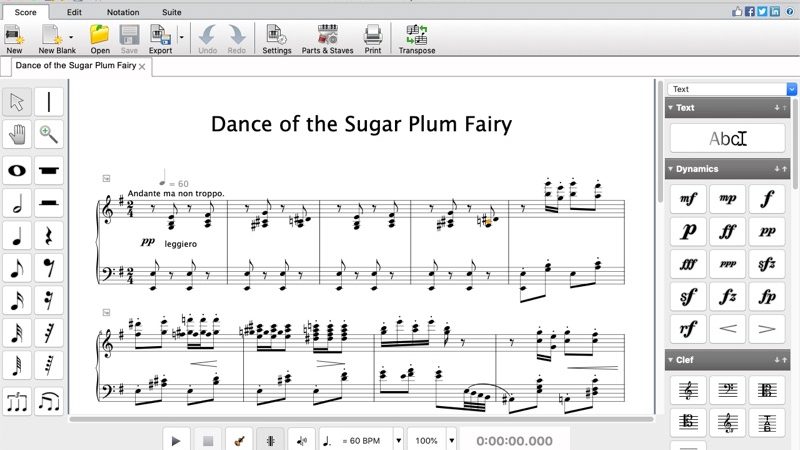
Task: Click the Transpose toolbar icon
Action: 417,39
